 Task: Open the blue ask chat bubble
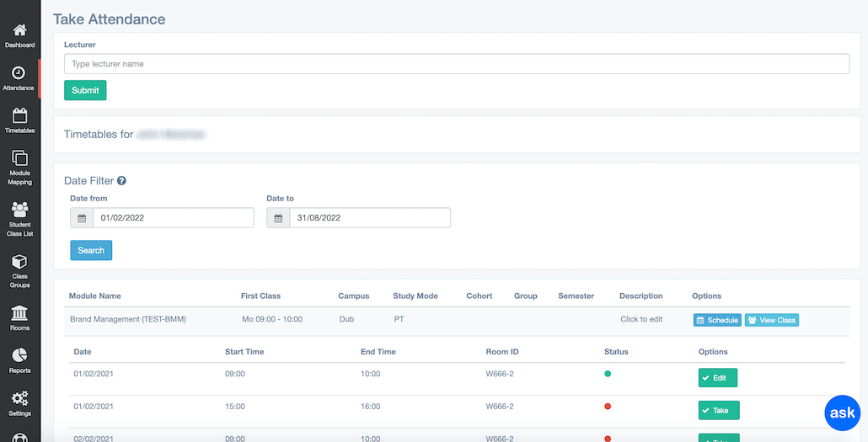tap(842, 413)
